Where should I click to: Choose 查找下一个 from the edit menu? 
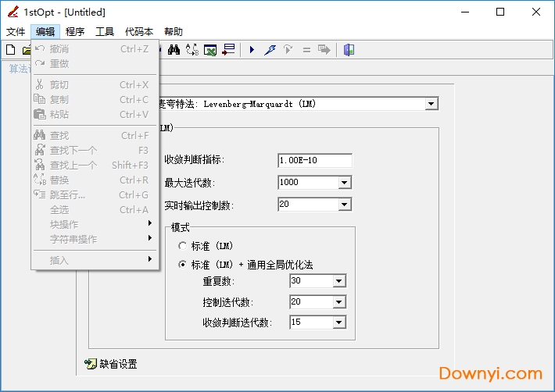[x=95, y=150]
